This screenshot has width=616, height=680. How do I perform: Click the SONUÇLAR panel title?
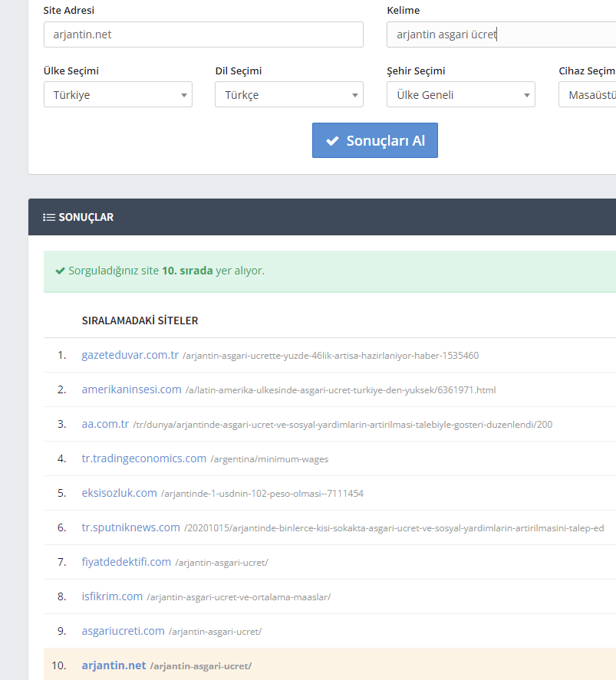point(86,217)
